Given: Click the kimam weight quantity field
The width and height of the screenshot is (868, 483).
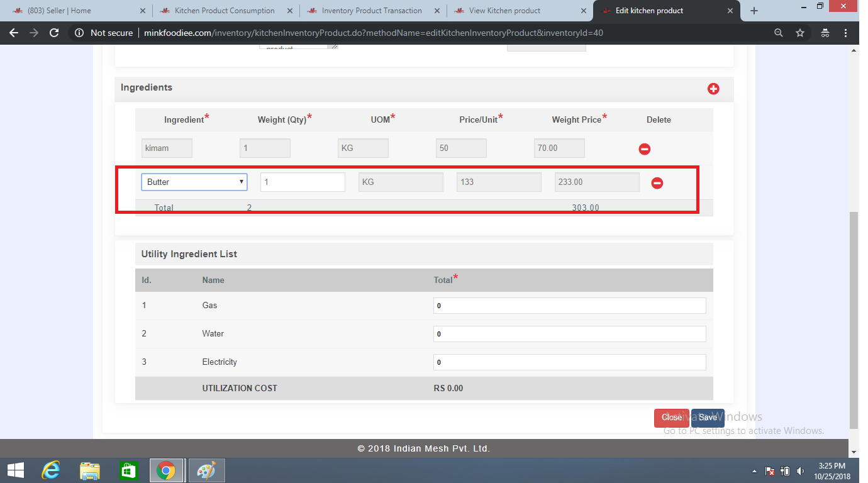Looking at the screenshot, I should click(265, 148).
